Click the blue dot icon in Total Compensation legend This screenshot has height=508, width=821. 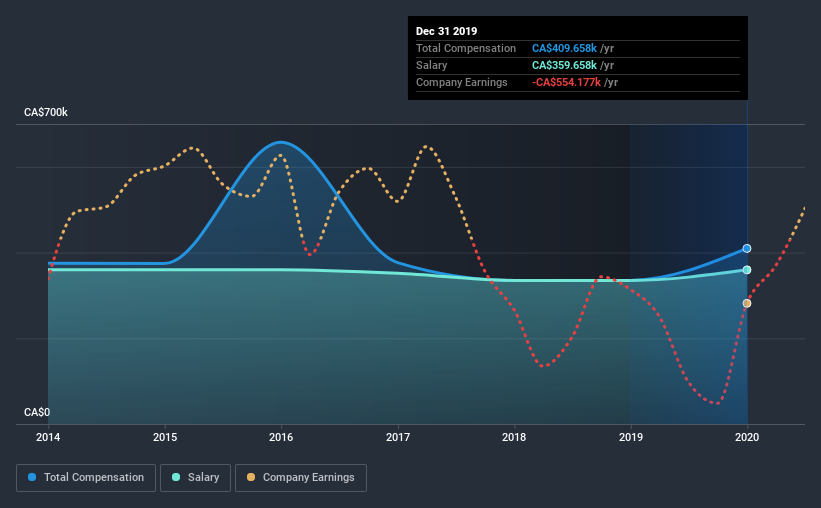[x=32, y=477]
